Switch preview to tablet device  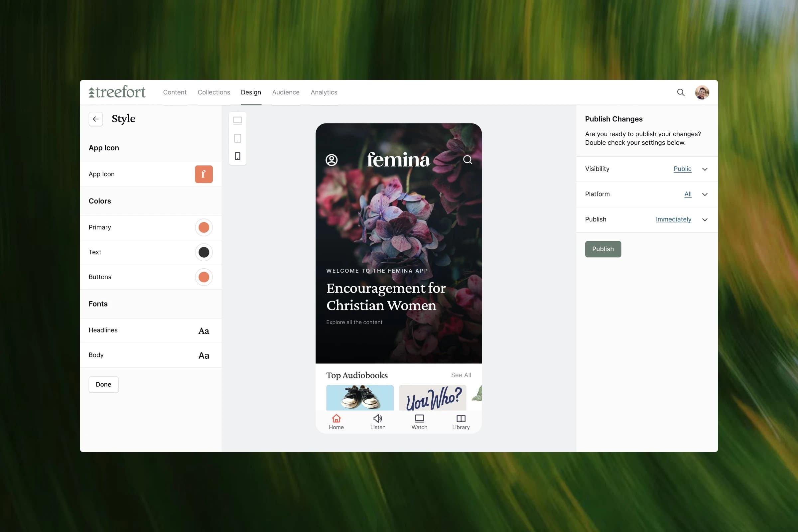[237, 138]
